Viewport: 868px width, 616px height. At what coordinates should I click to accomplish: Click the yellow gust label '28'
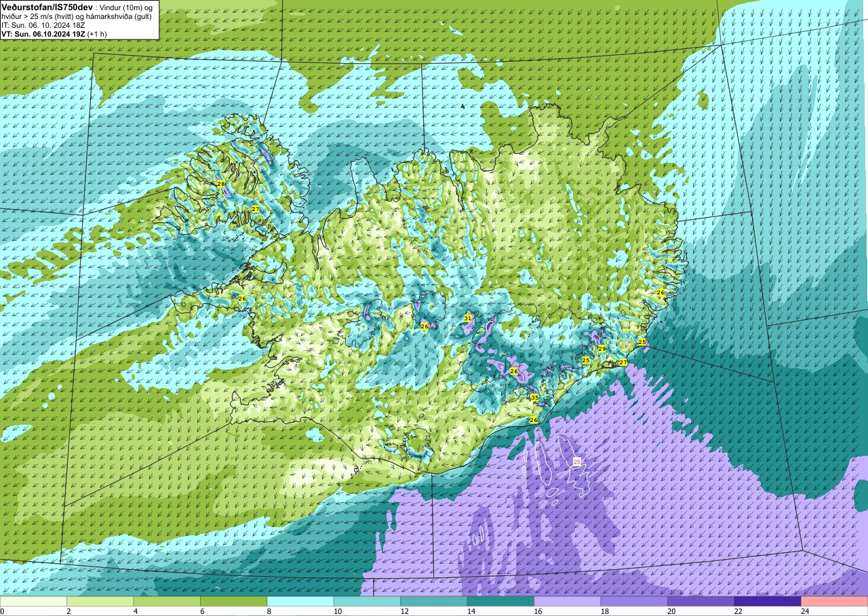click(221, 184)
